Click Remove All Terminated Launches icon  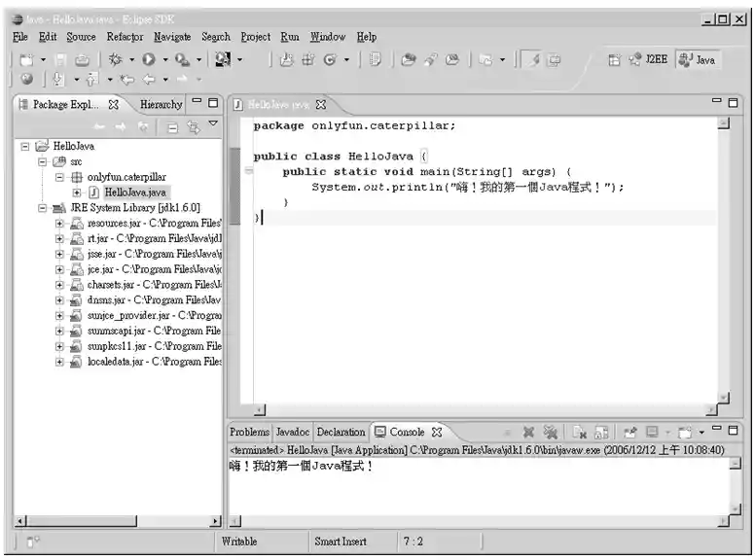pos(550,432)
